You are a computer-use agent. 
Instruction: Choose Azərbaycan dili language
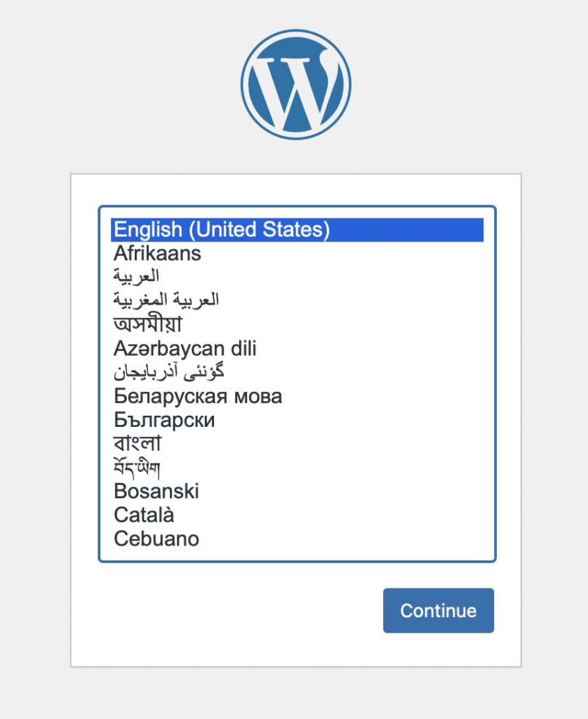pyautogui.click(x=297, y=349)
